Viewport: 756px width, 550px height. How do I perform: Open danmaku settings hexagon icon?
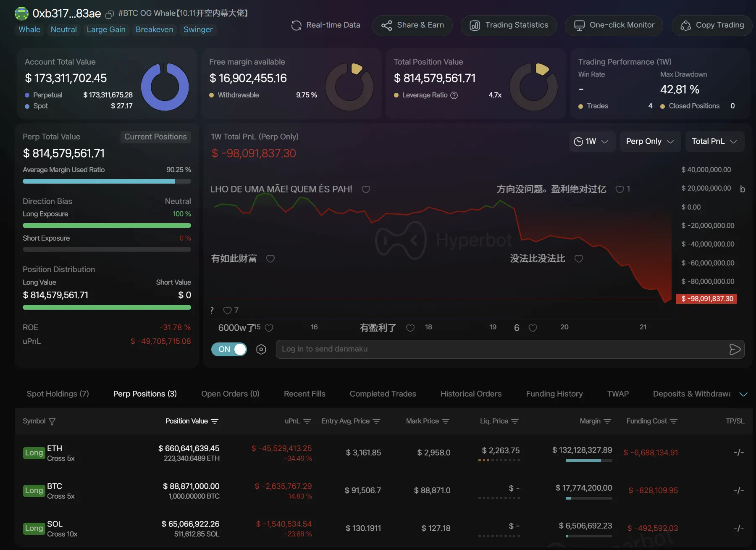(261, 350)
